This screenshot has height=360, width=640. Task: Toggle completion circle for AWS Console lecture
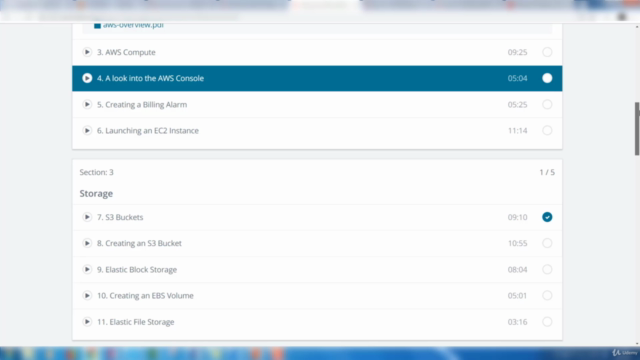547,78
